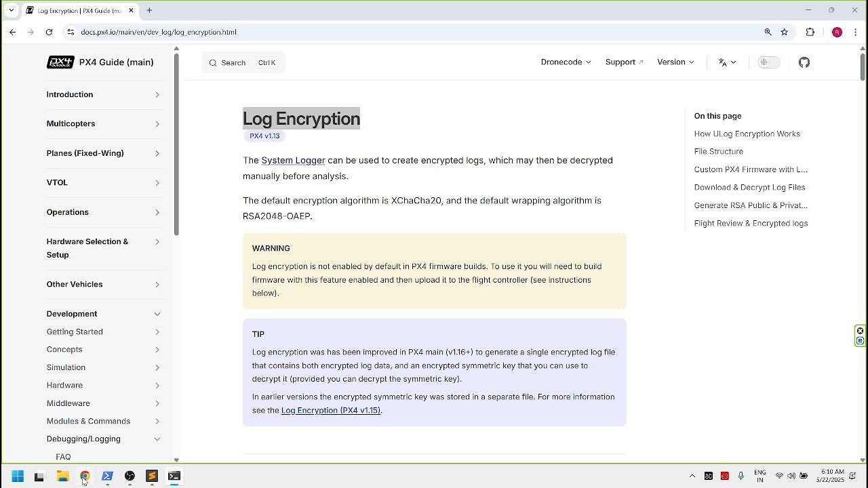Open the Windows Start menu

coord(18,476)
